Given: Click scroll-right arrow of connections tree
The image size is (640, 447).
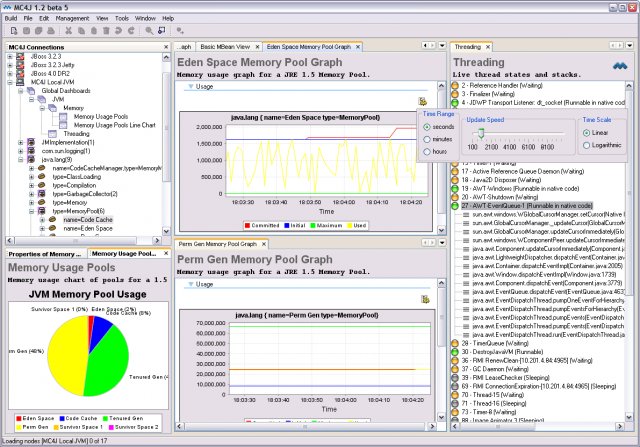Looking at the screenshot, I should 157,240.
